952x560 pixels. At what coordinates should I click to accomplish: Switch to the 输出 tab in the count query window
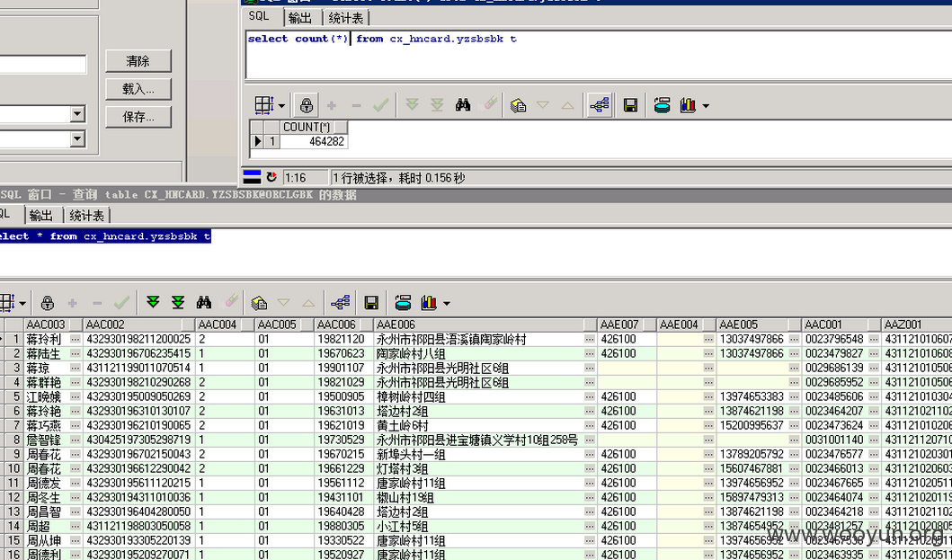tap(300, 18)
